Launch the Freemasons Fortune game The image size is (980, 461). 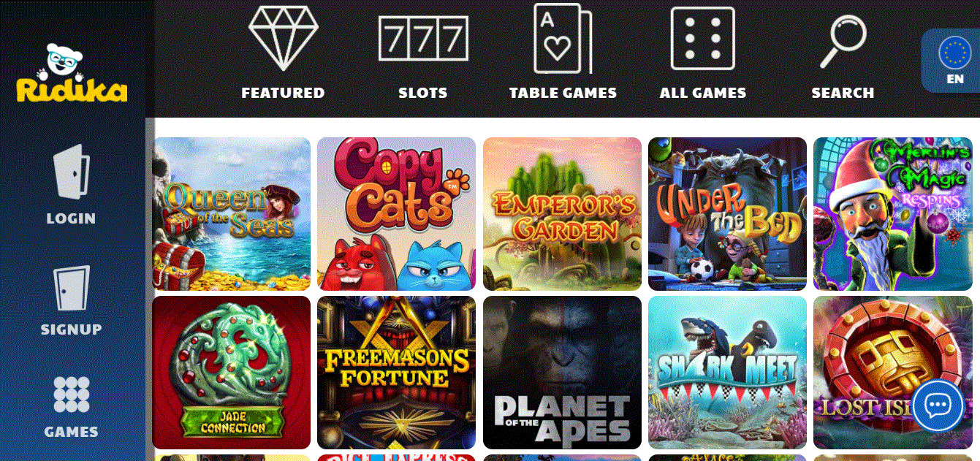point(396,373)
